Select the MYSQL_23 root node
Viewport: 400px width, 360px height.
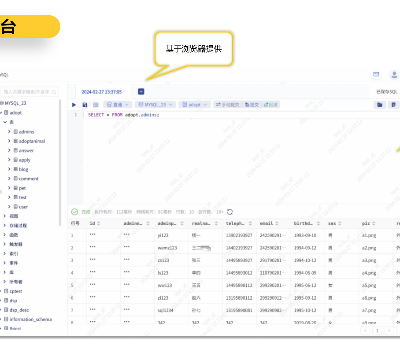pyautogui.click(x=15, y=103)
